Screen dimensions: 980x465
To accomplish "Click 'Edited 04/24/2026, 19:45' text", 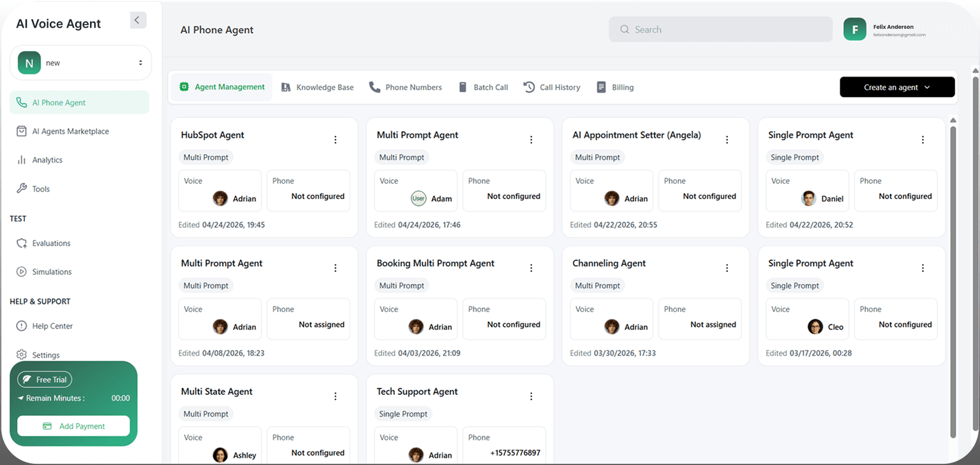I will 221,225.
